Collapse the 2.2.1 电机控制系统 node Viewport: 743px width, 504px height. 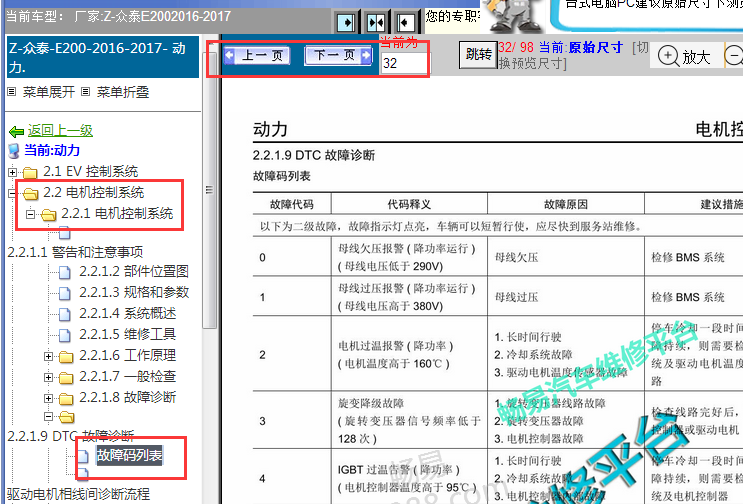(x=31, y=214)
